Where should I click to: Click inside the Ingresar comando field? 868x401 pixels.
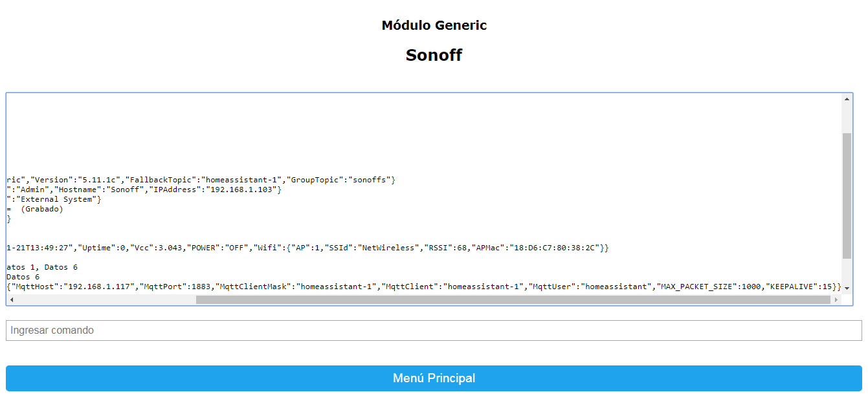[x=434, y=330]
